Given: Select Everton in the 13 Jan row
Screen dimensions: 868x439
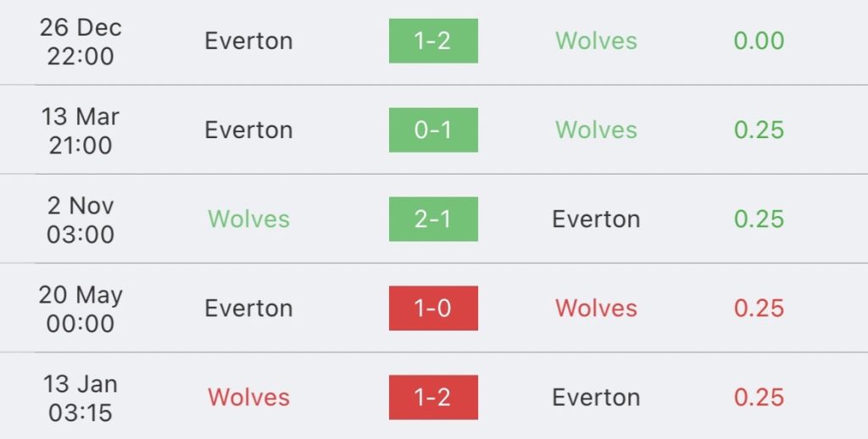Looking at the screenshot, I should [596, 397].
